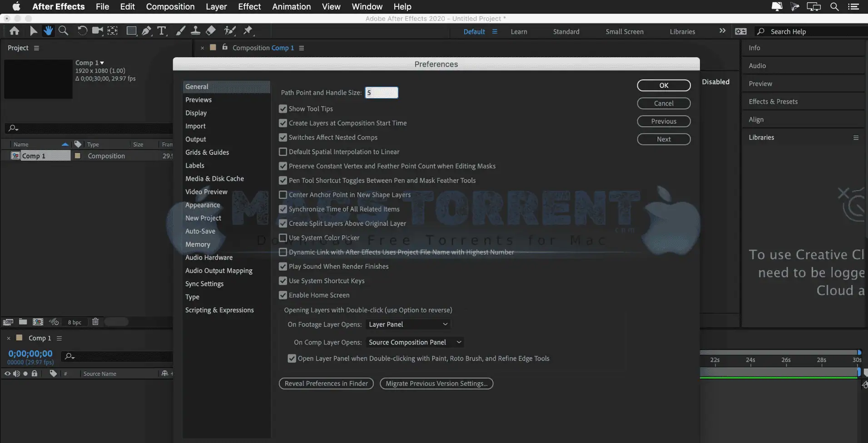Image resolution: width=868 pixels, height=443 pixels.
Task: Select the Zoom magnifier tool
Action: (64, 31)
